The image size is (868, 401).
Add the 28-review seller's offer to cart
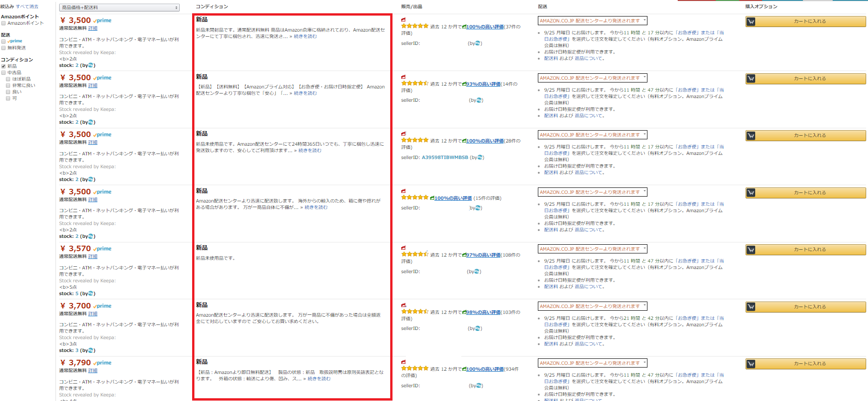[x=806, y=135]
